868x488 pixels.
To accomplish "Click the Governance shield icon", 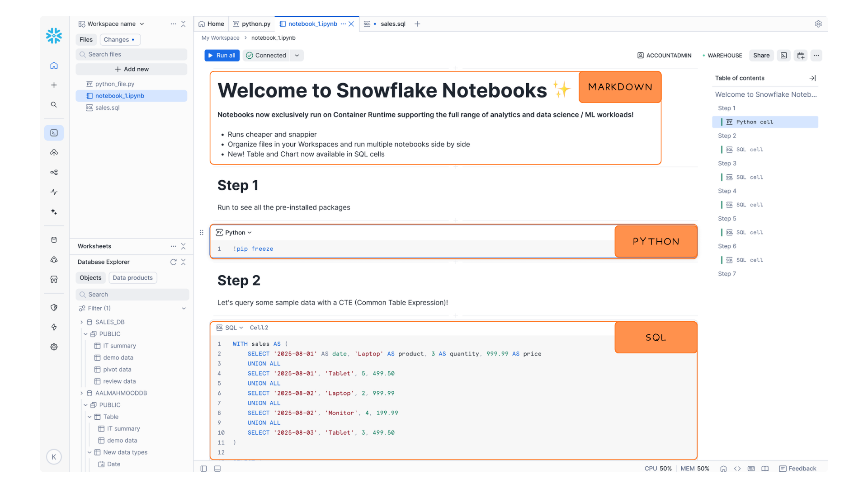I will coord(54,307).
